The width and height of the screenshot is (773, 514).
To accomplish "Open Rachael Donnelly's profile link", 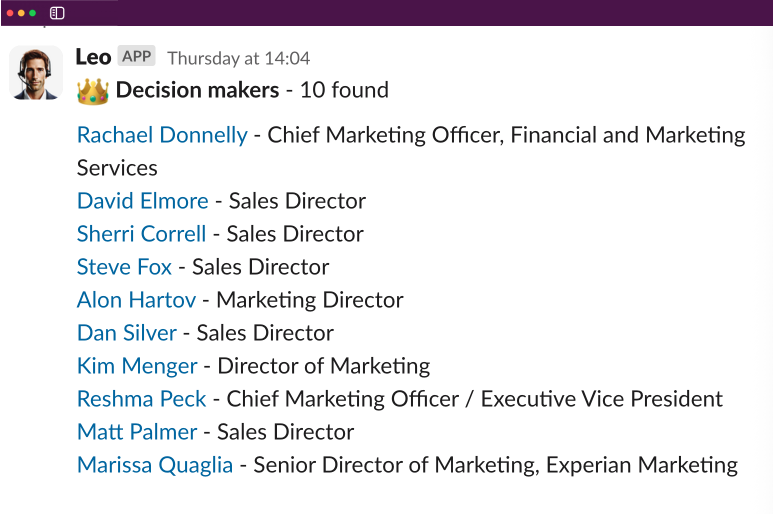I will click(162, 135).
